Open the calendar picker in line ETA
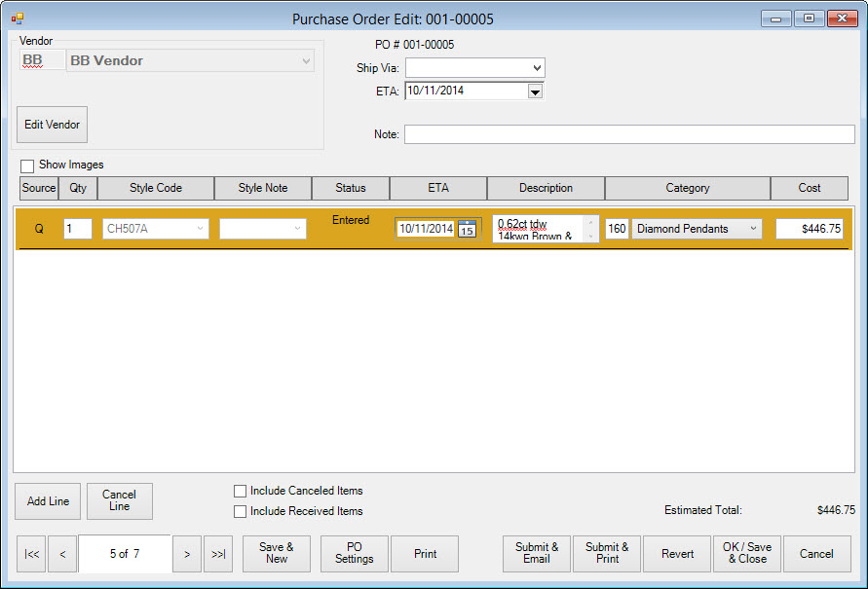The width and height of the screenshot is (868, 589). pos(468,229)
